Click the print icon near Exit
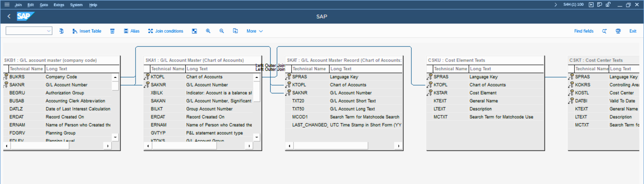The height and width of the screenshot is (184, 644). click(618, 31)
